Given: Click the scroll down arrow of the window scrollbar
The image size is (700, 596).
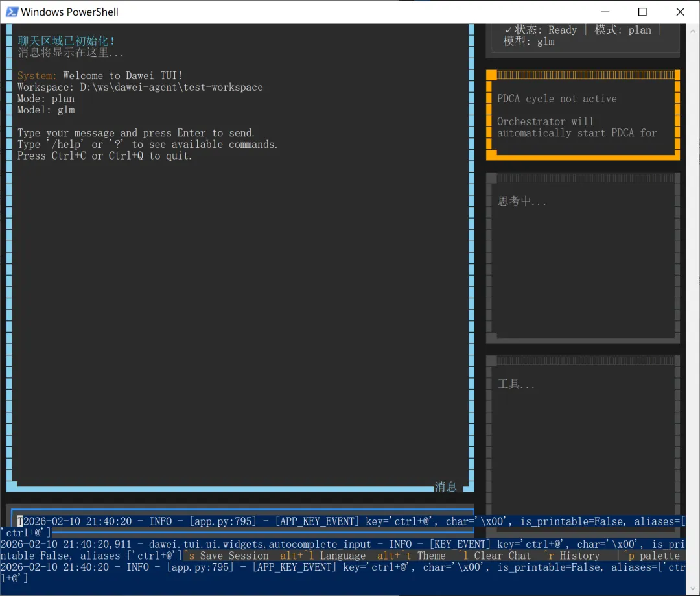Looking at the screenshot, I should coord(692,588).
